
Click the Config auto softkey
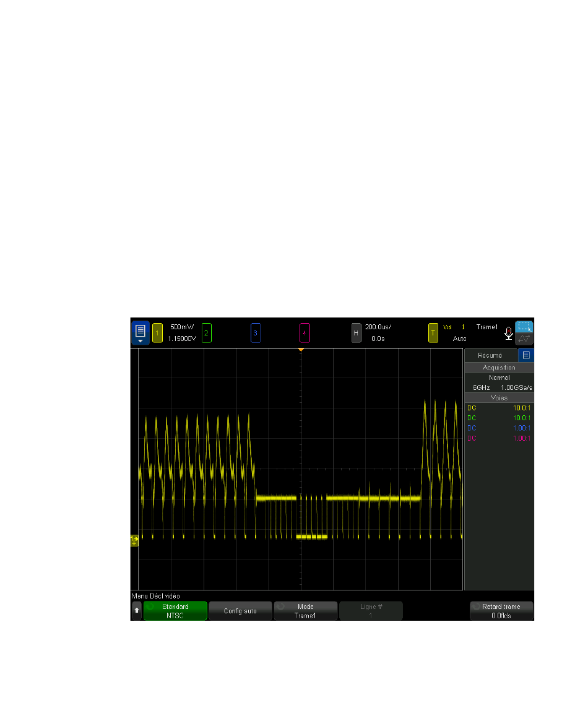coord(240,611)
